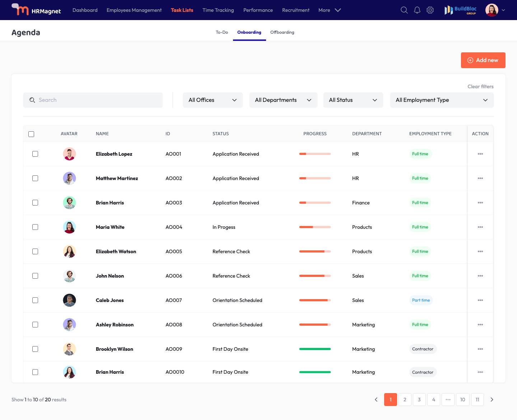Viewport: 517px width, 420px height.
Task: Open action menu for John Nelson
Action: click(480, 276)
